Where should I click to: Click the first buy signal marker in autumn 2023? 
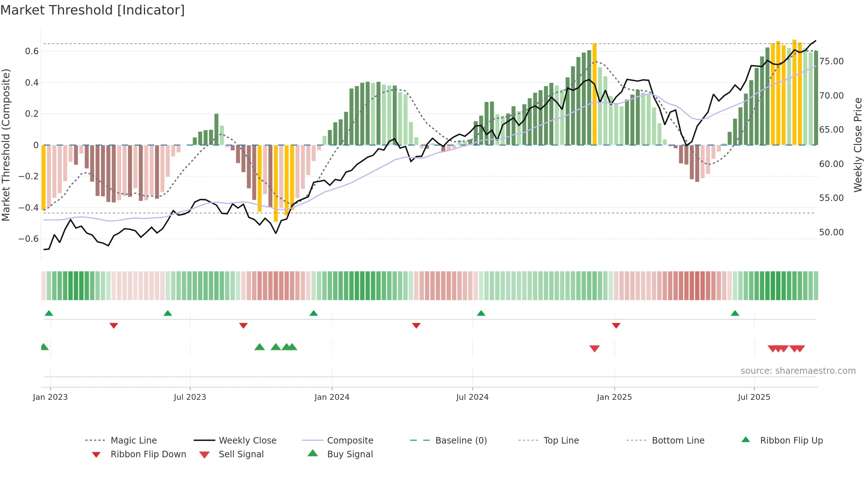coord(260,347)
